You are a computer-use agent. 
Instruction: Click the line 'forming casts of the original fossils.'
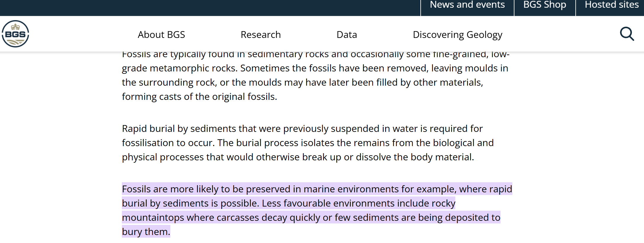[199, 97]
